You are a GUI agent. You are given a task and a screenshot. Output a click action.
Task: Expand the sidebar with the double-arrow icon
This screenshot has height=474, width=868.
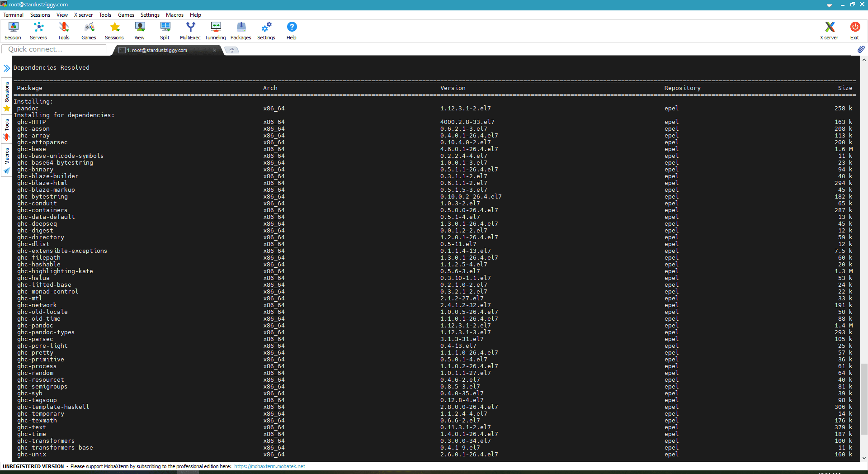point(7,68)
